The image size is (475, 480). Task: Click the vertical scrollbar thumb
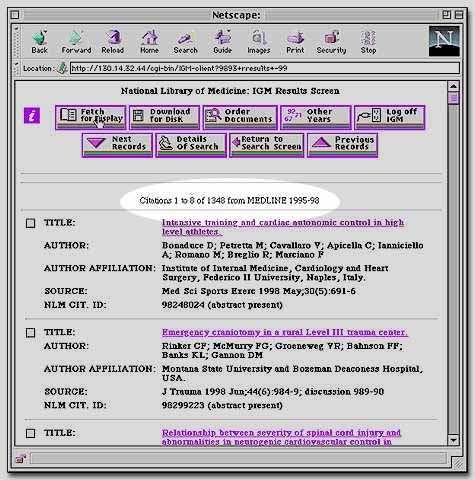point(453,99)
